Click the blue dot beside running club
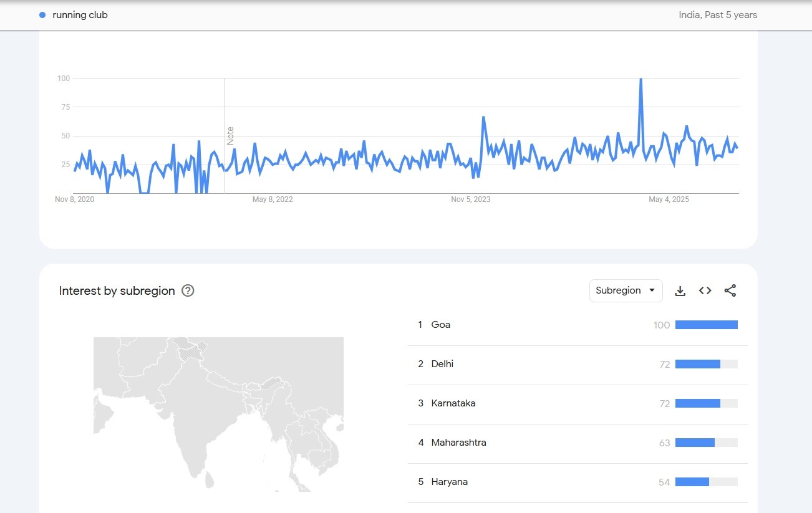The height and width of the screenshot is (513, 812). (42, 15)
